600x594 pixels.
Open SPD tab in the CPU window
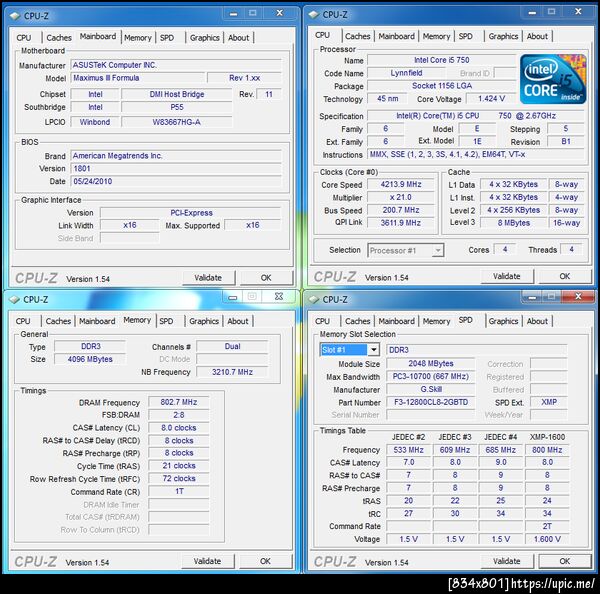point(466,36)
